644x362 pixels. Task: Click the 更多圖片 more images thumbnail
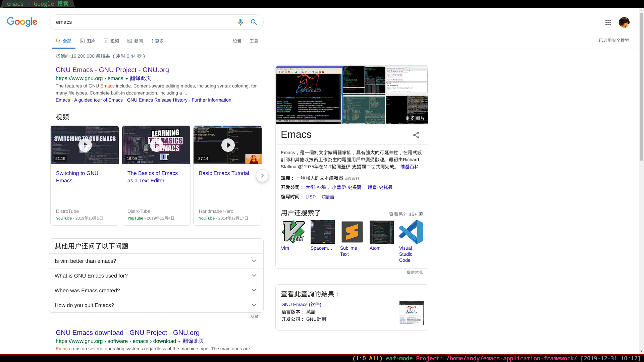[x=407, y=111]
